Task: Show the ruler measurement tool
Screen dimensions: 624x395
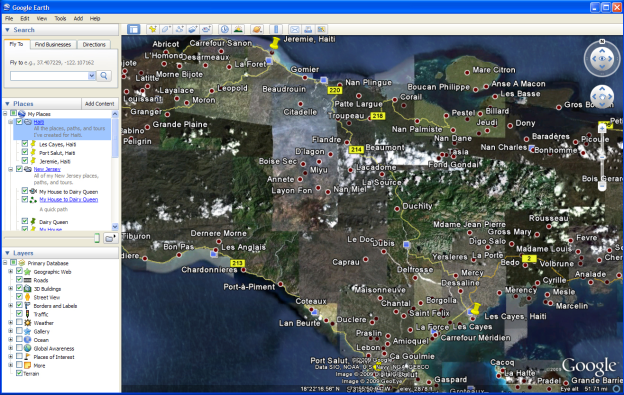Action: point(276,29)
